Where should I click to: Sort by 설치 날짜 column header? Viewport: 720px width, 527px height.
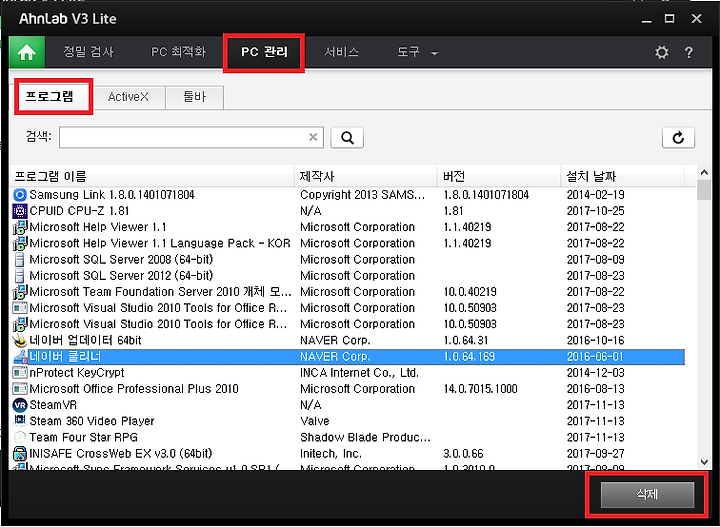[x=623, y=176]
